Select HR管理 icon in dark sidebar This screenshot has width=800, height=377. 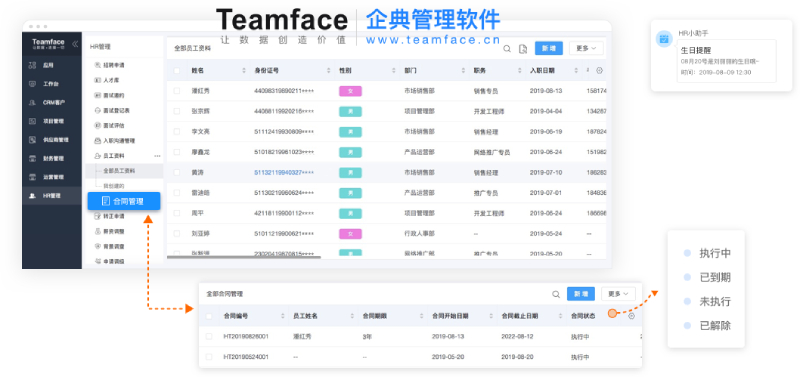click(33, 195)
